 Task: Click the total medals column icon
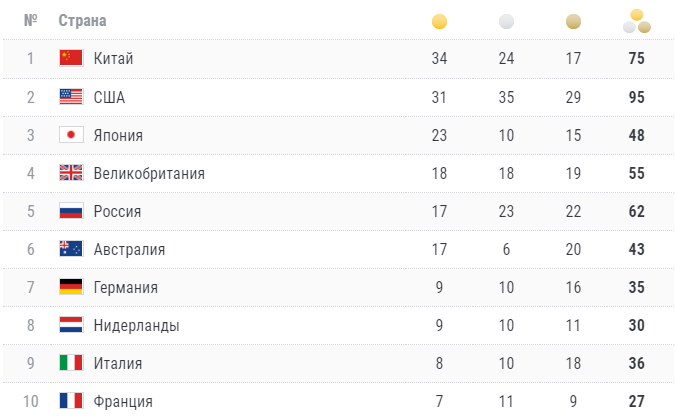(x=637, y=21)
